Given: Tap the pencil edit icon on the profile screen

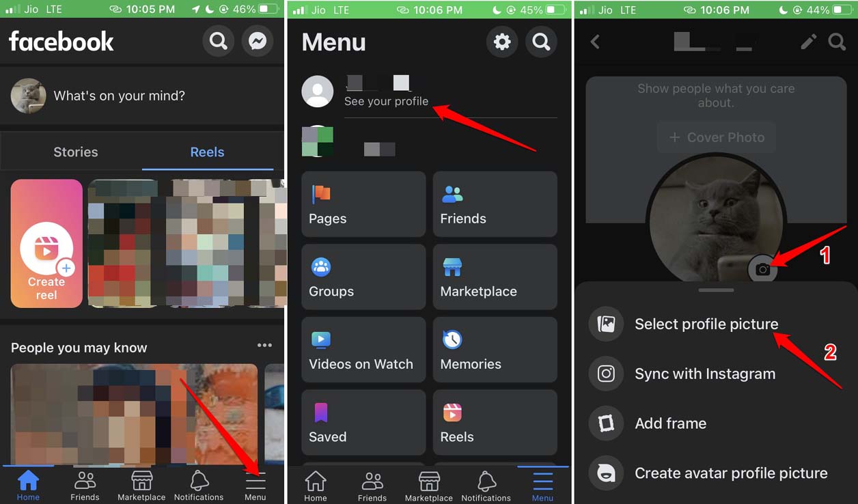Looking at the screenshot, I should (x=808, y=42).
